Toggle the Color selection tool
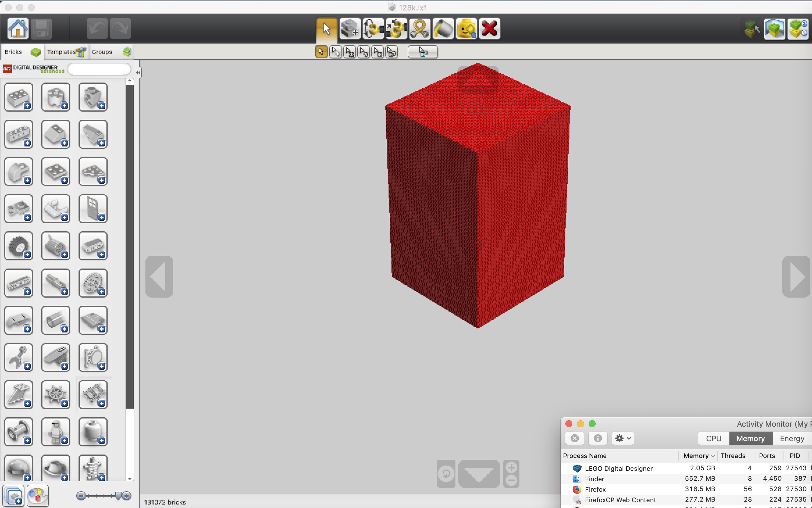 click(x=364, y=52)
